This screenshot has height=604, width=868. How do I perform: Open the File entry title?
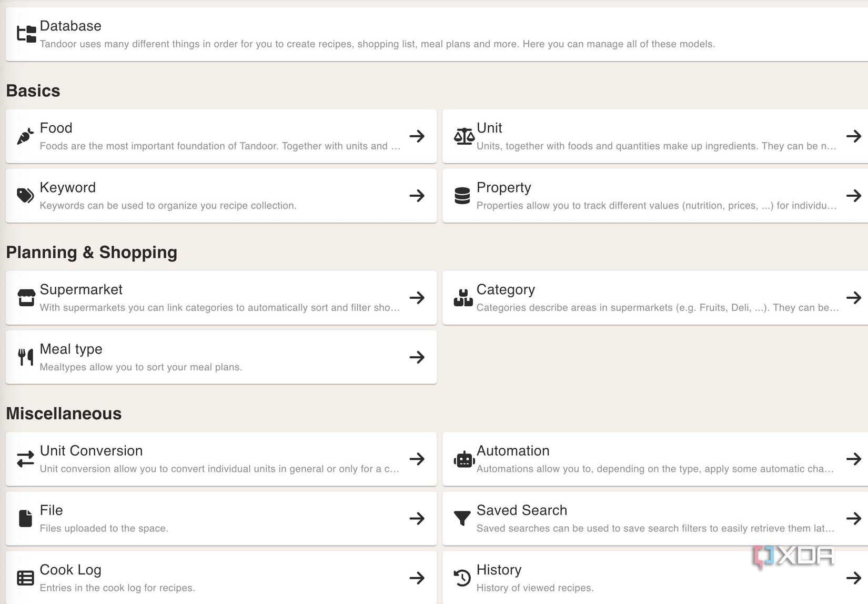click(51, 510)
